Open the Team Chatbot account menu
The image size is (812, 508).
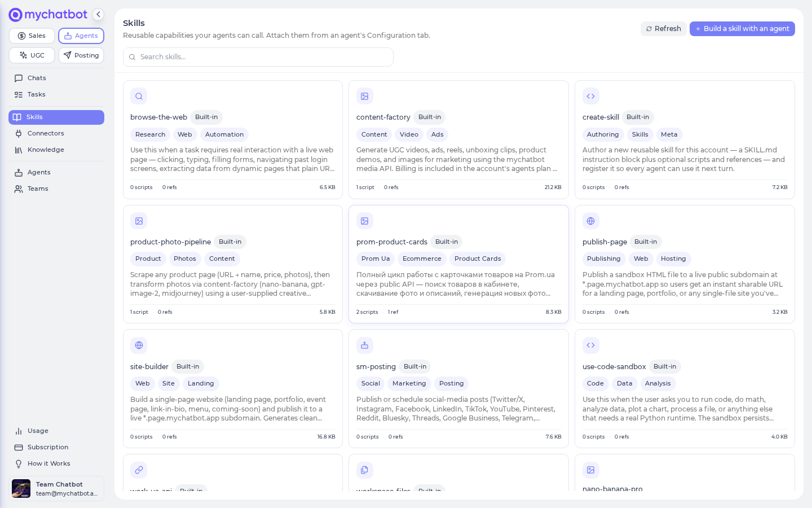click(56, 489)
